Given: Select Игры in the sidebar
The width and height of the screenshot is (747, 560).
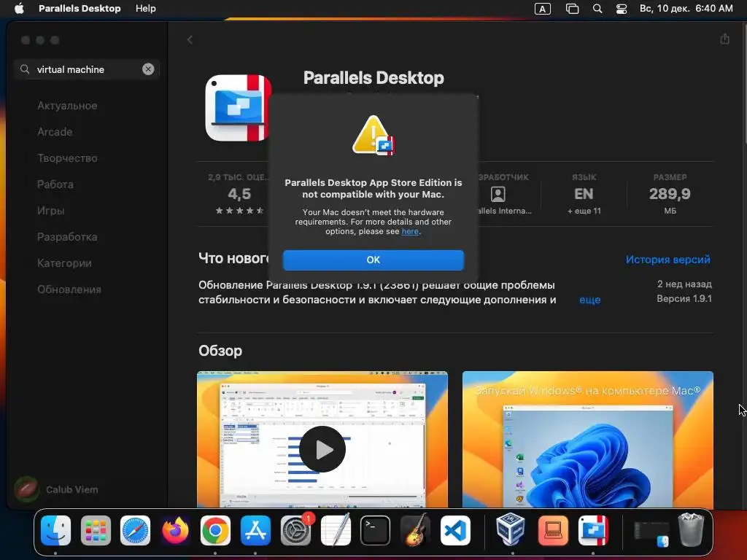Looking at the screenshot, I should pyautogui.click(x=50, y=211).
